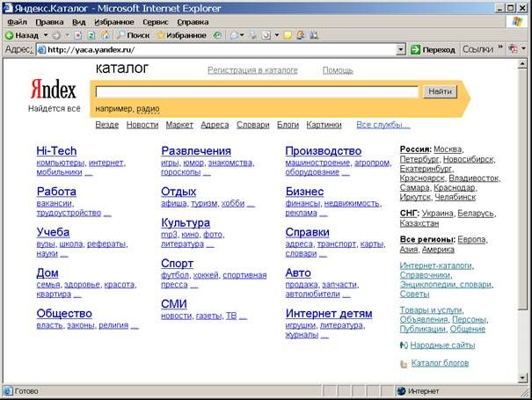
Task: Click the vertical scrollbar up arrow
Action: (522, 64)
